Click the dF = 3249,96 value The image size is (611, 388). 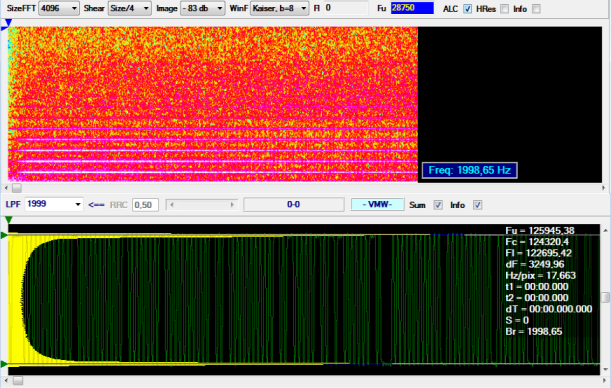tap(535, 265)
